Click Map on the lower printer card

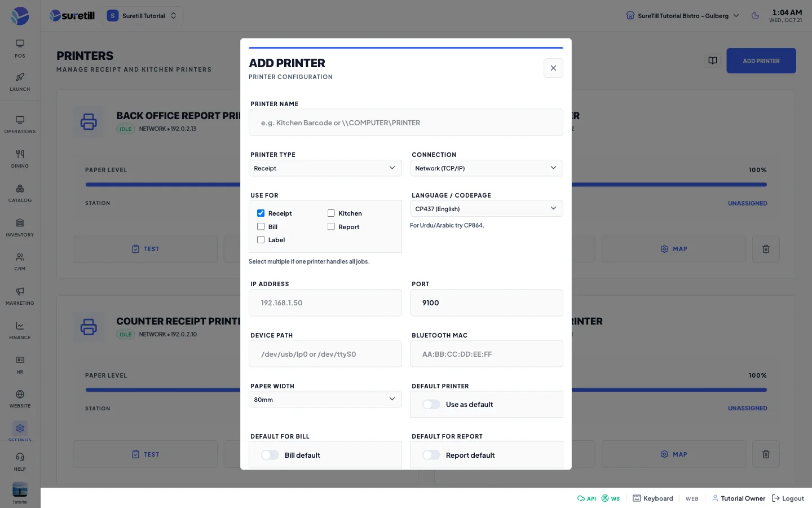(x=674, y=454)
